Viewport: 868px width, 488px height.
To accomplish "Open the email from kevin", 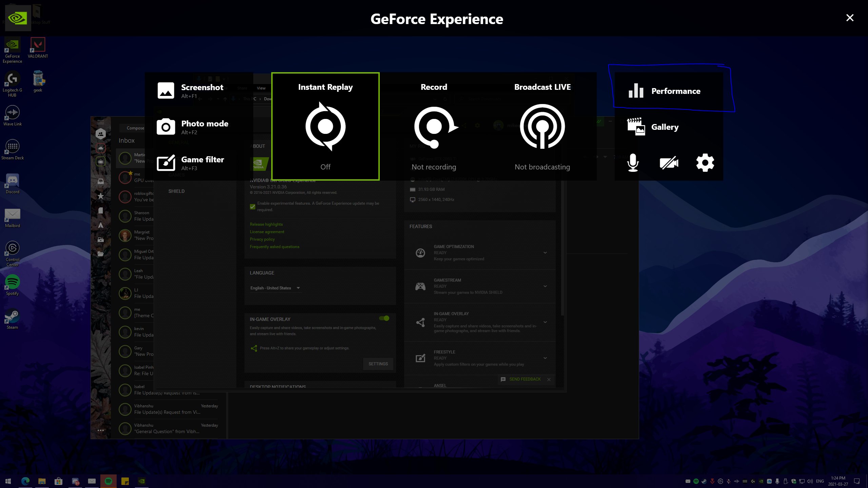I will pyautogui.click(x=135, y=332).
